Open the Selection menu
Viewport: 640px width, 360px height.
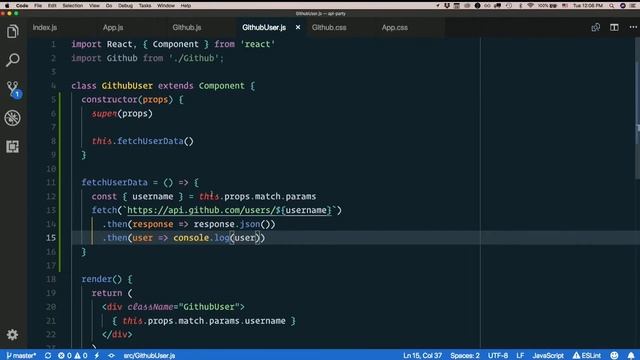(73, 6)
